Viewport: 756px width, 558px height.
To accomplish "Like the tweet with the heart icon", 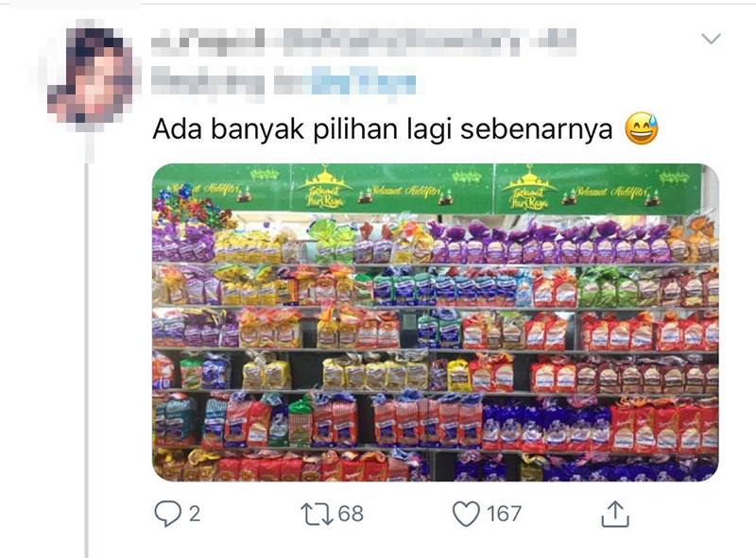I will pos(466,514).
